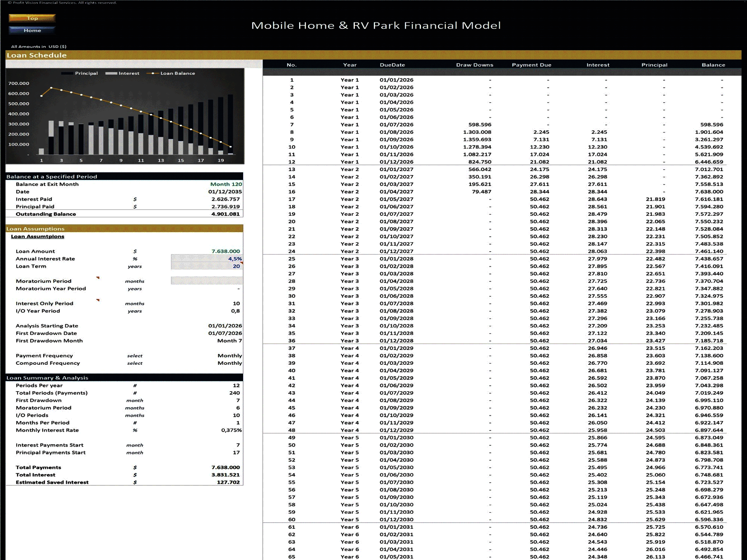
Task: Open the Balance at Exit Month selector
Action: point(226,184)
